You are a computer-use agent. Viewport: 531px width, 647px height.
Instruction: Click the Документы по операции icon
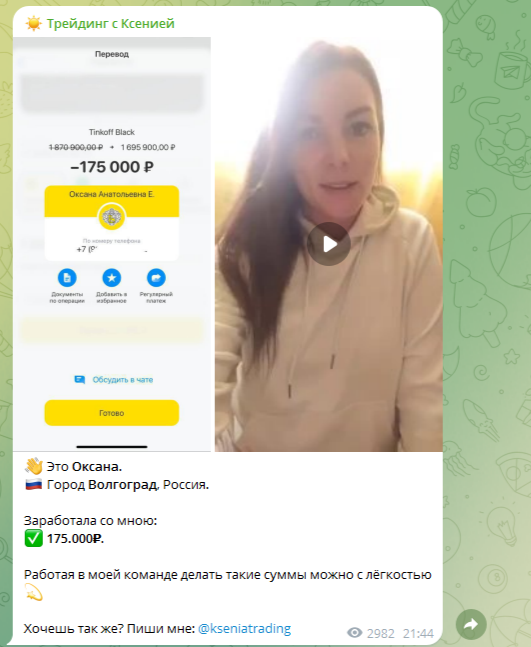tap(67, 278)
